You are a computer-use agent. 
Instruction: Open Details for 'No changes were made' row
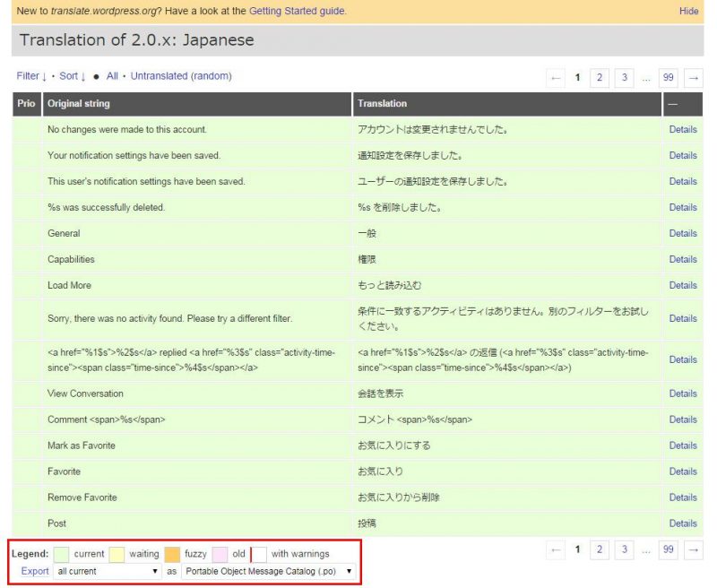click(683, 129)
